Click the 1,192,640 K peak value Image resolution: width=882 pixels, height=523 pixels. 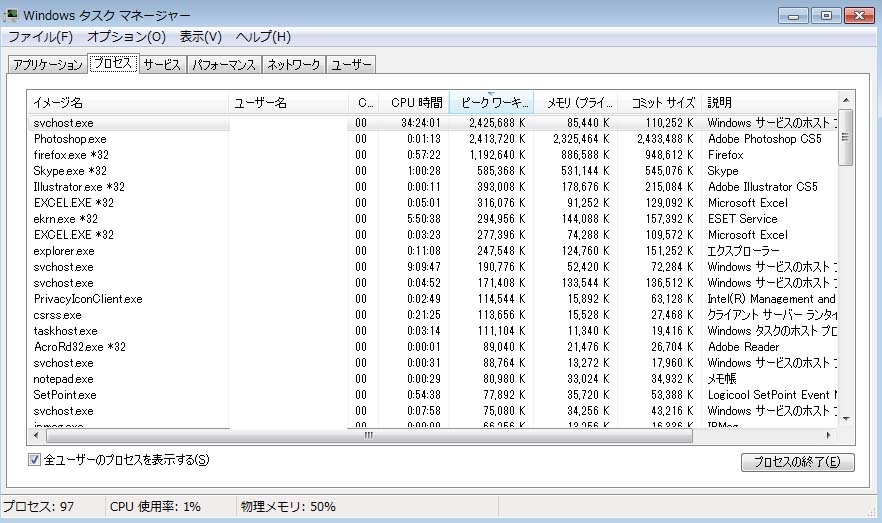(x=497, y=155)
